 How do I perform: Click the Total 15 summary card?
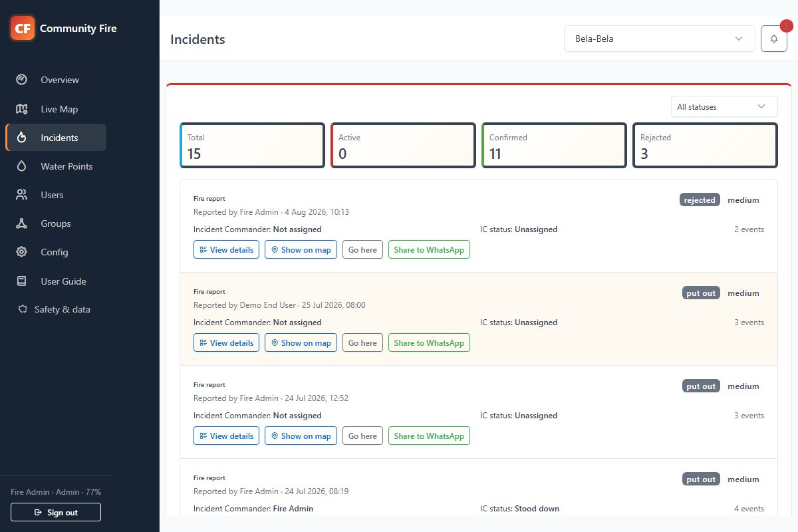coord(252,145)
